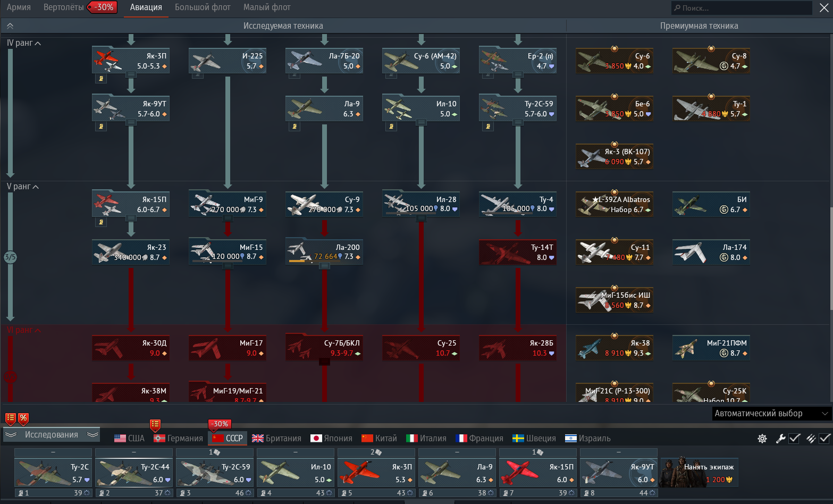This screenshot has width=833, height=504.
Task: Toggle the checkbox beside the ammunition icon
Action: click(824, 439)
